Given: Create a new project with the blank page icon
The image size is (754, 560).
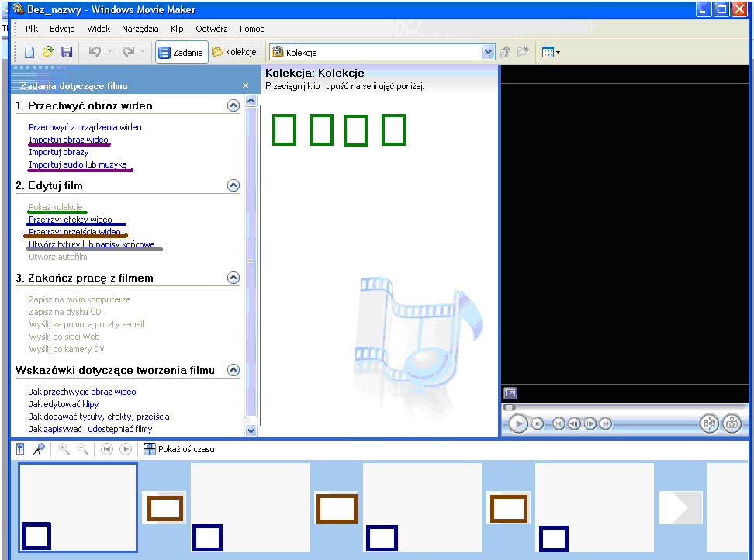Looking at the screenshot, I should point(29,52).
